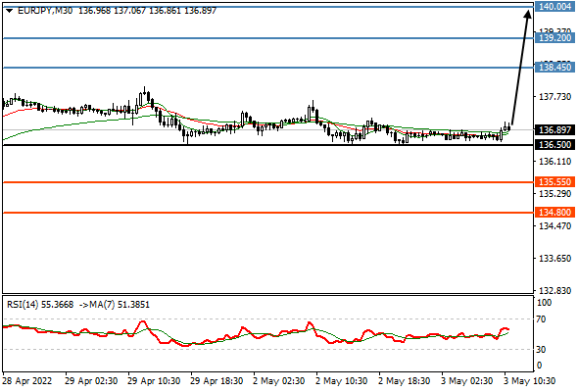Select the 138.450 blue resistance label
The width and height of the screenshot is (578, 392).
tap(554, 67)
